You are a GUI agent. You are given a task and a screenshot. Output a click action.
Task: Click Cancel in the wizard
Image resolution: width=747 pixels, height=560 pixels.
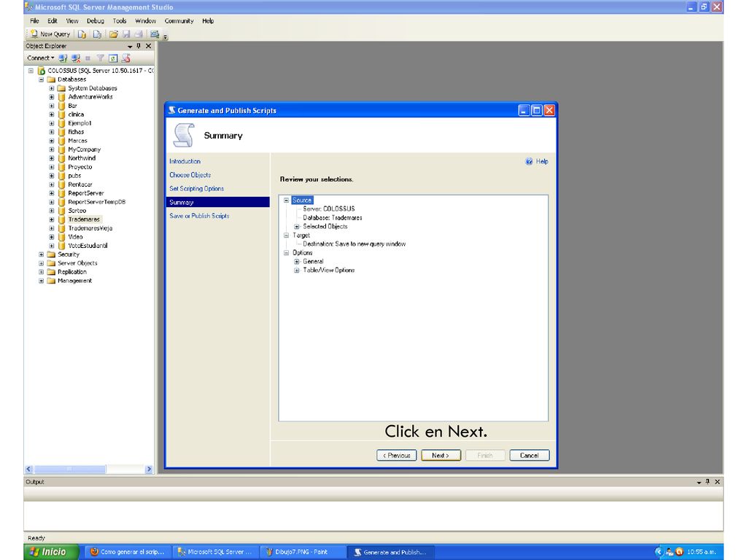(x=530, y=455)
